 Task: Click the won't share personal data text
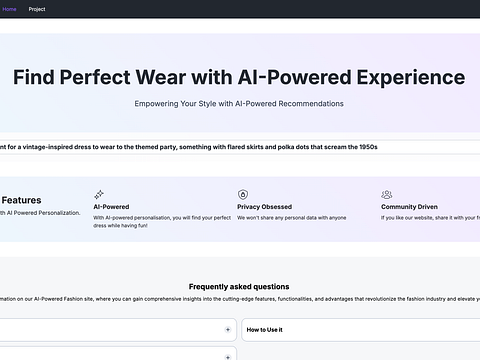(x=292, y=218)
